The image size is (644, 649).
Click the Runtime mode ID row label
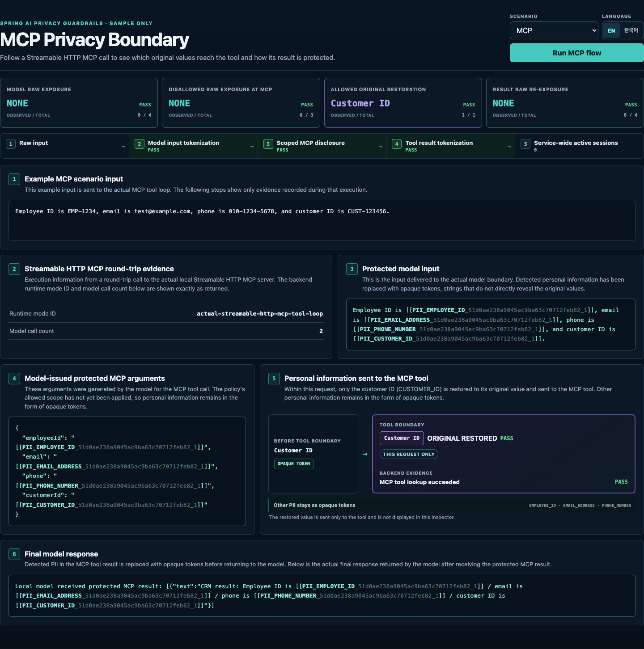point(33,314)
